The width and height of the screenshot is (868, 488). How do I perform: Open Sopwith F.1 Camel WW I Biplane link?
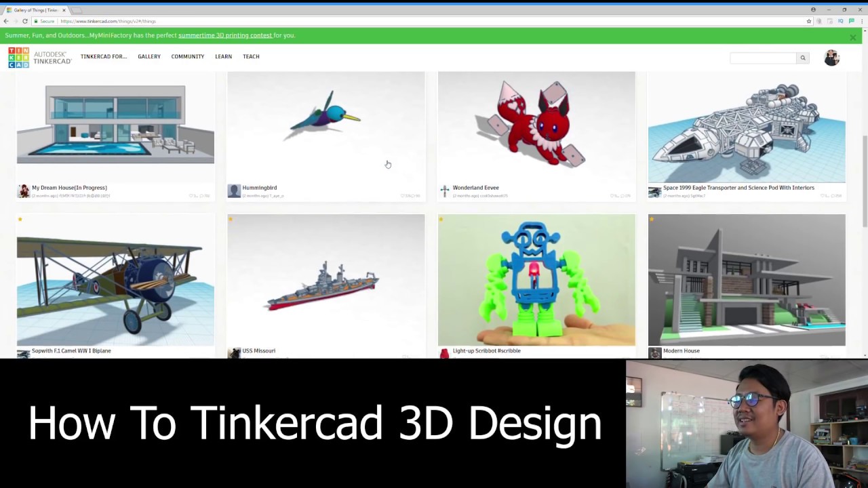[71, 351]
